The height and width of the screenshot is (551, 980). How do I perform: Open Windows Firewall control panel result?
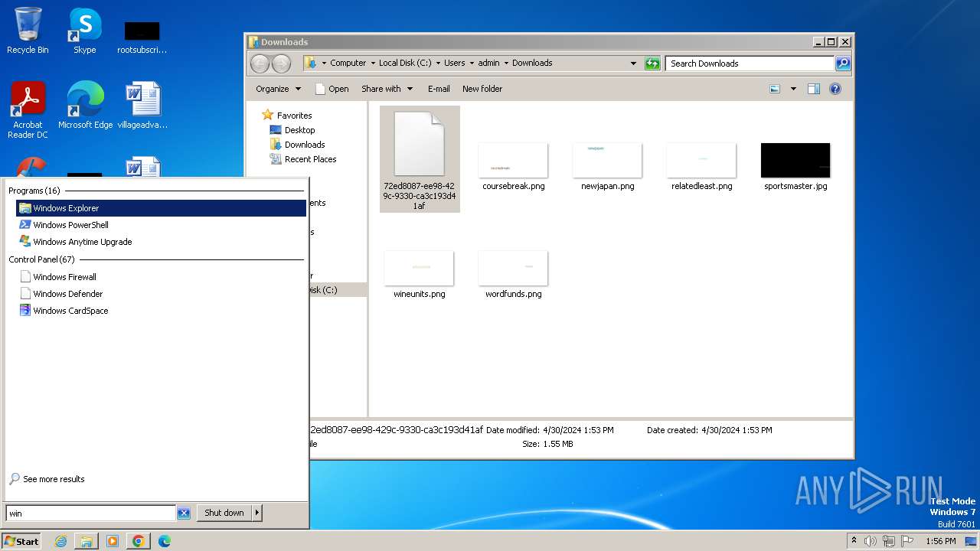(161, 277)
